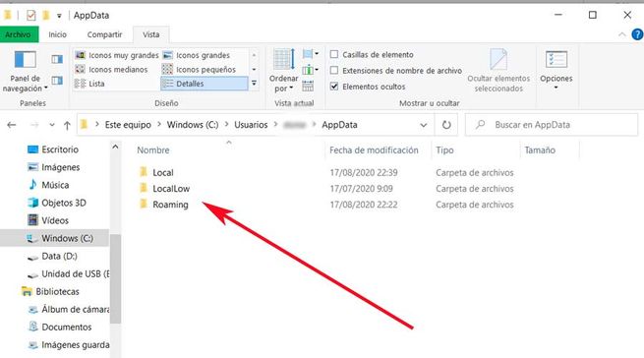Collapse the ribbon with the chevron
Viewport: 644px width, 358px height.
click(x=621, y=34)
